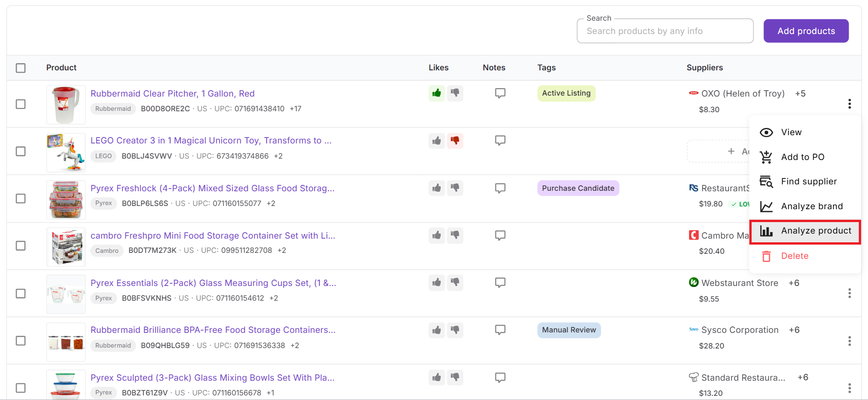Expand actions menu for Sysco Corporation row
This screenshot has width=868, height=400.
849,341
